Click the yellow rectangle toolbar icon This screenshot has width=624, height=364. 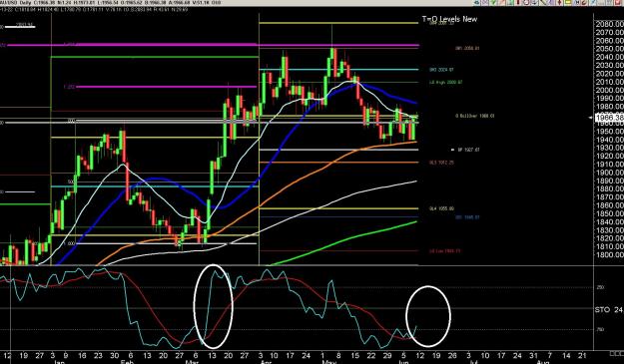pos(568,2)
